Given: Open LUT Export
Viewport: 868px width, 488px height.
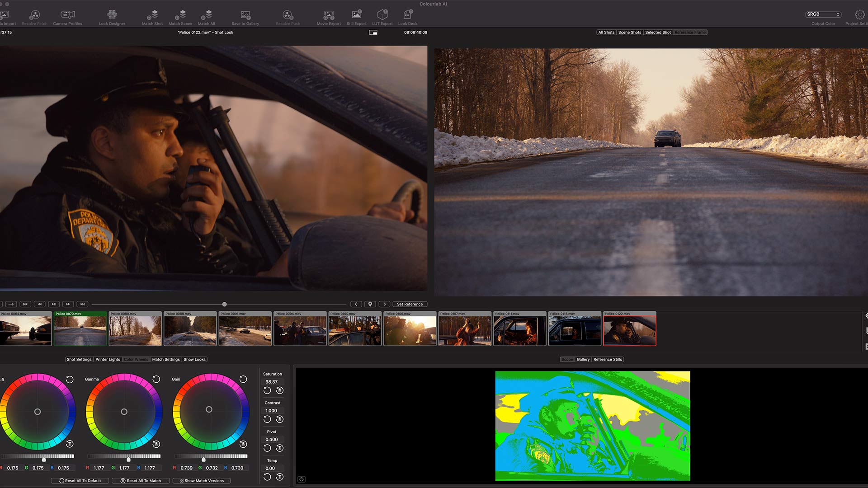Looking at the screenshot, I should point(382,18).
